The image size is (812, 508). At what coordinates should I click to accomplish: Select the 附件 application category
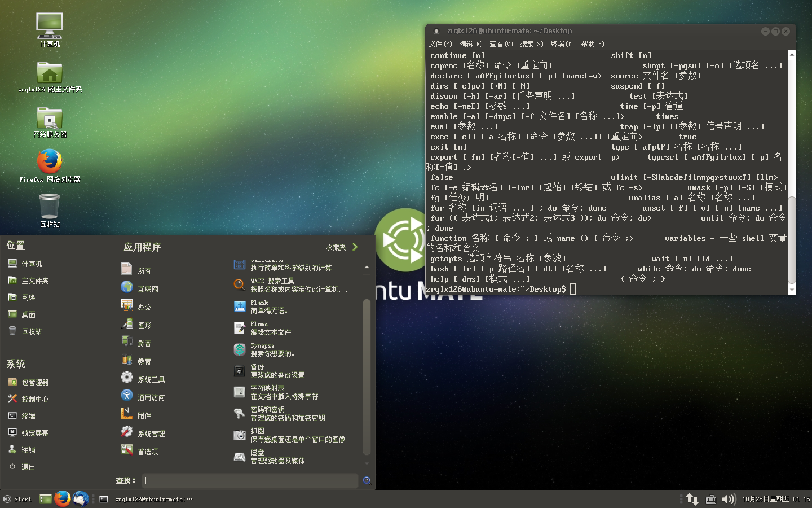click(x=136, y=414)
